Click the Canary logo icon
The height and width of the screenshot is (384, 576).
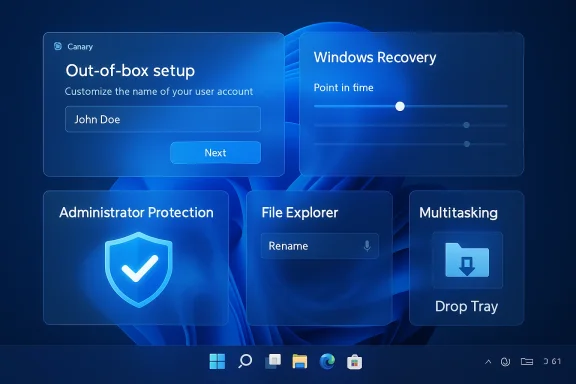(x=58, y=46)
